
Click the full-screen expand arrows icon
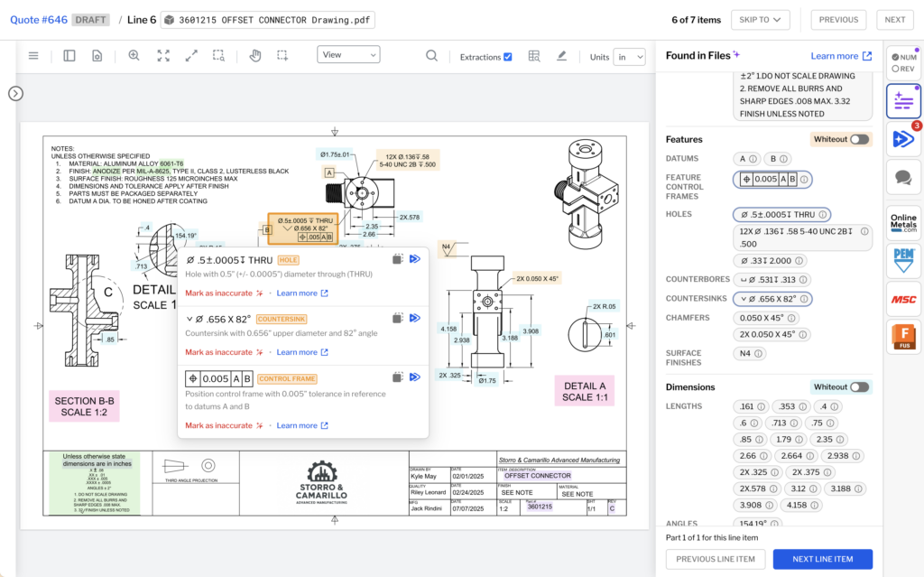(191, 56)
